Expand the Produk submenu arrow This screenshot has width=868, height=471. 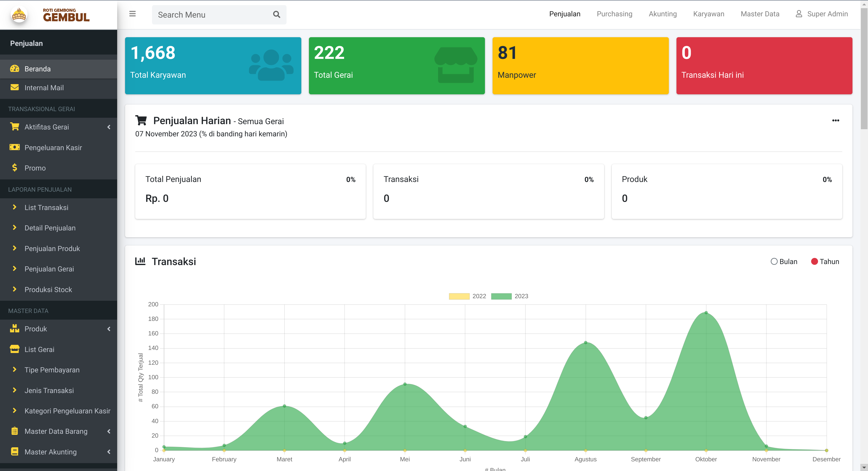pos(109,329)
